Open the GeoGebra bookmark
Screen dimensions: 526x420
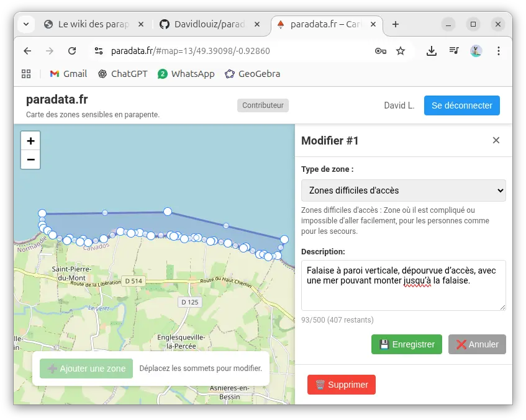click(x=253, y=74)
